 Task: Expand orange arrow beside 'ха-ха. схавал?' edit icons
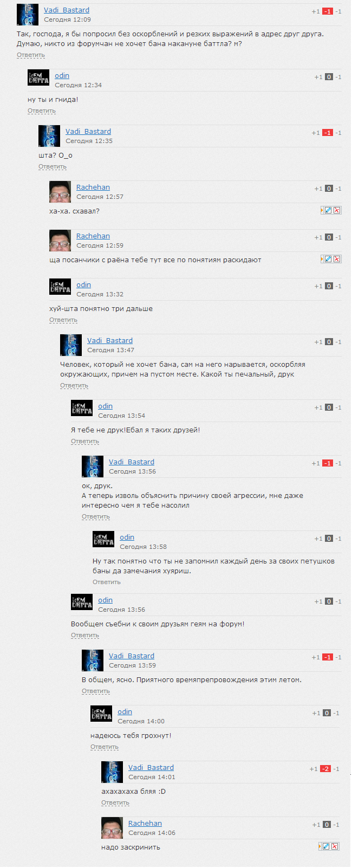[x=322, y=210]
